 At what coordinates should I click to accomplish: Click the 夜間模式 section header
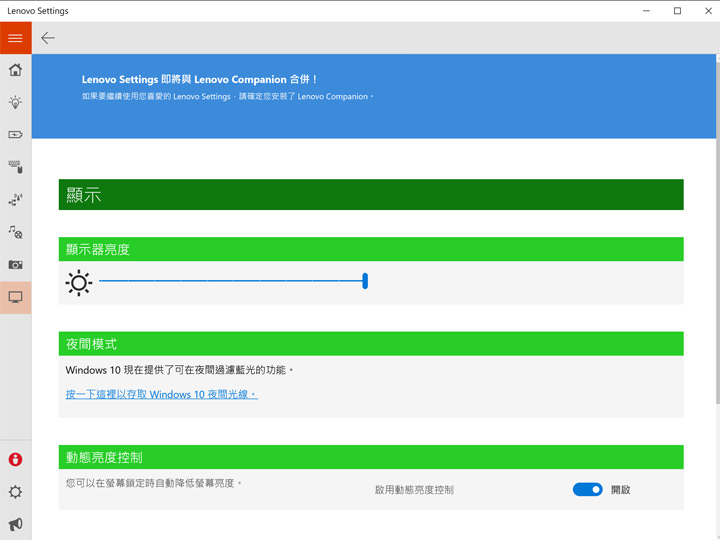(x=371, y=343)
